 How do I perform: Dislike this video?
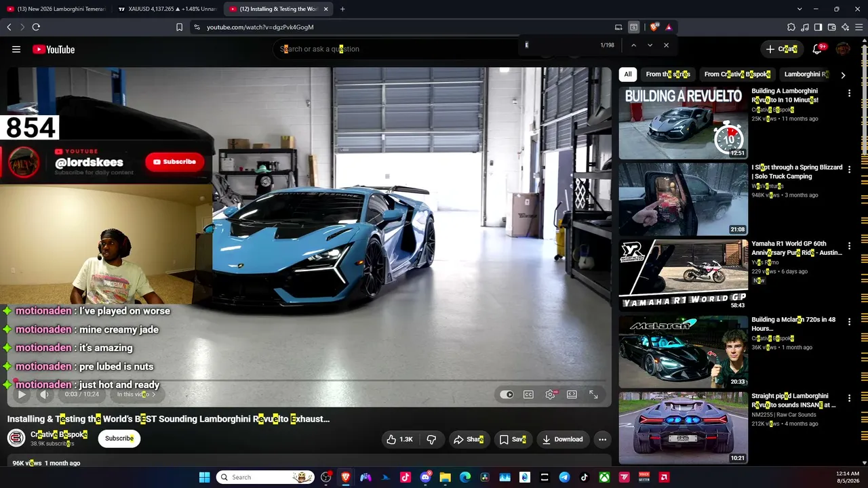point(431,439)
